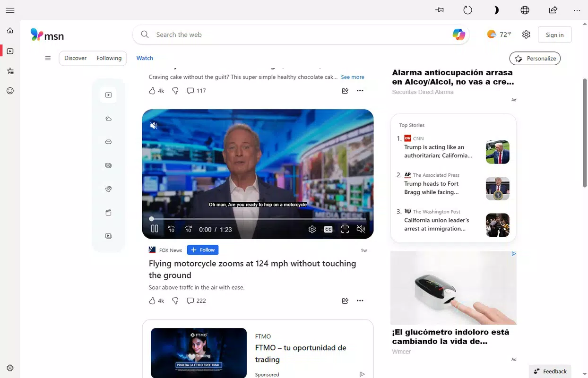Screen dimensions: 588x378
Task: Click the video progress bar
Action: 258,219
